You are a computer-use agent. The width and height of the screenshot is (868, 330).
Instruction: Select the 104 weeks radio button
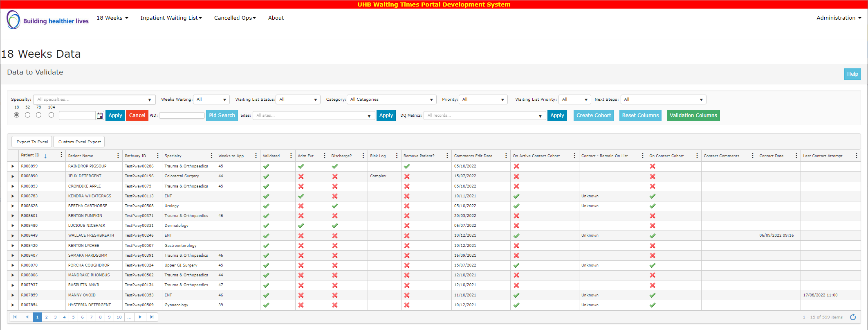pyautogui.click(x=52, y=115)
